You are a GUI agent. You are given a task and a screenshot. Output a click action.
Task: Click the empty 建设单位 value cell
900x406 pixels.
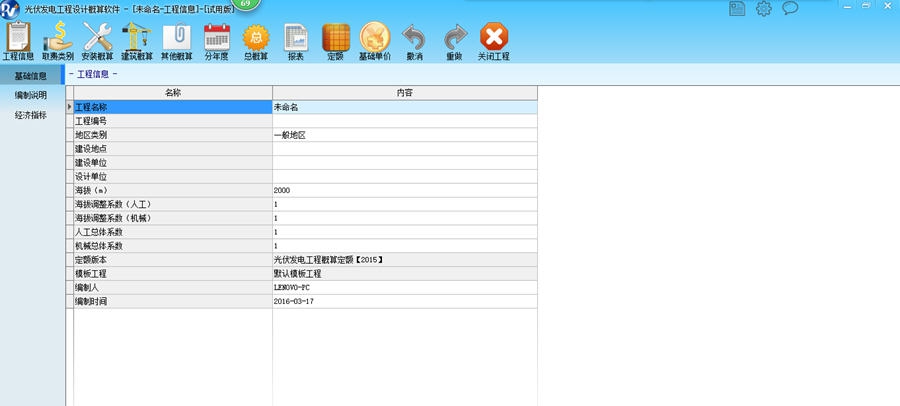pyautogui.click(x=405, y=163)
